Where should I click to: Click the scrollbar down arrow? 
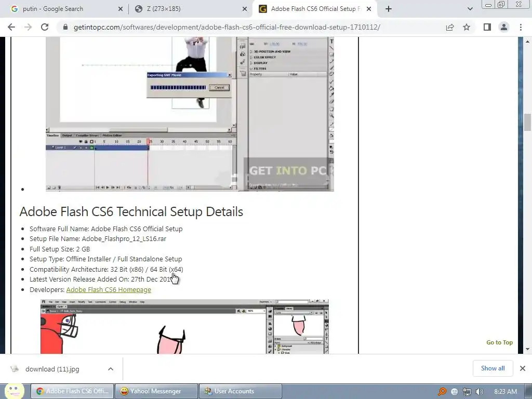(x=527, y=349)
